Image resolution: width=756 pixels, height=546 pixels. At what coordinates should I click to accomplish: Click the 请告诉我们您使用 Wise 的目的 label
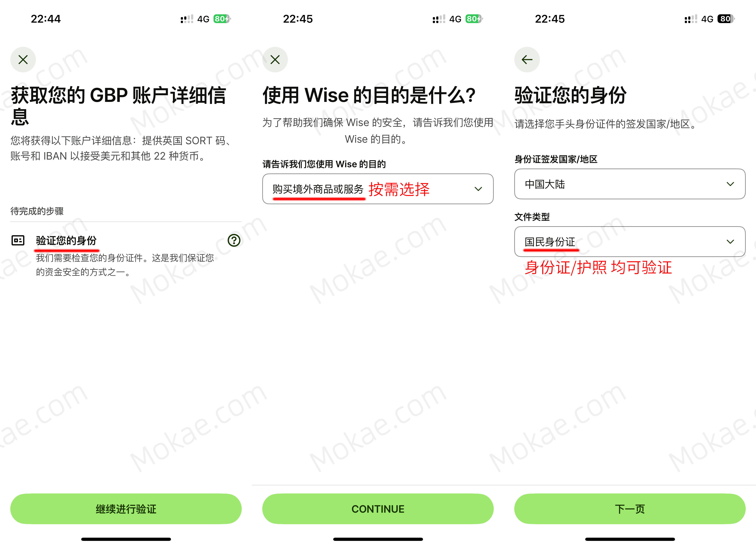pos(324,164)
